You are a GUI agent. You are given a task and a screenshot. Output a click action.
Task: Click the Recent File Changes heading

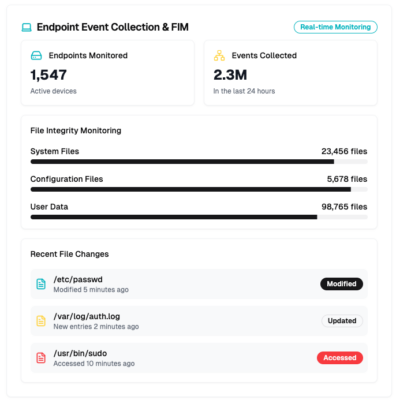70,254
